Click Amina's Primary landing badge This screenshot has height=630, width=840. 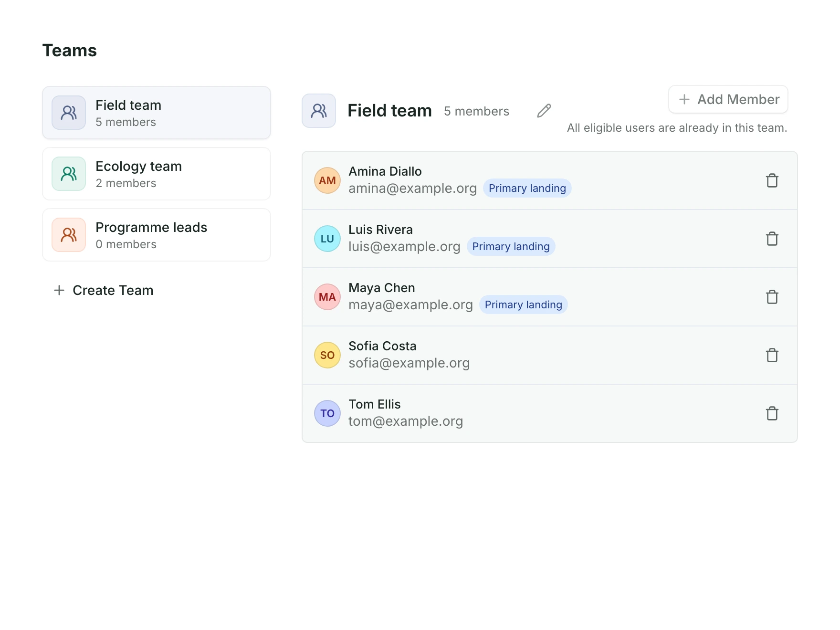(x=527, y=188)
